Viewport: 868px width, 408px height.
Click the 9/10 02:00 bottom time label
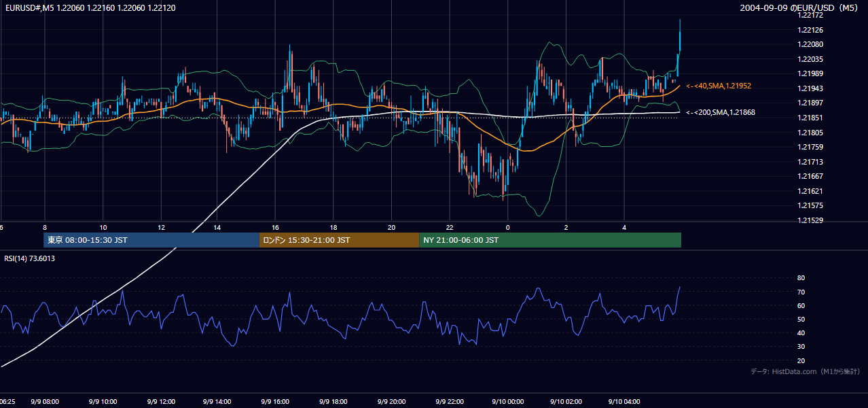click(566, 402)
